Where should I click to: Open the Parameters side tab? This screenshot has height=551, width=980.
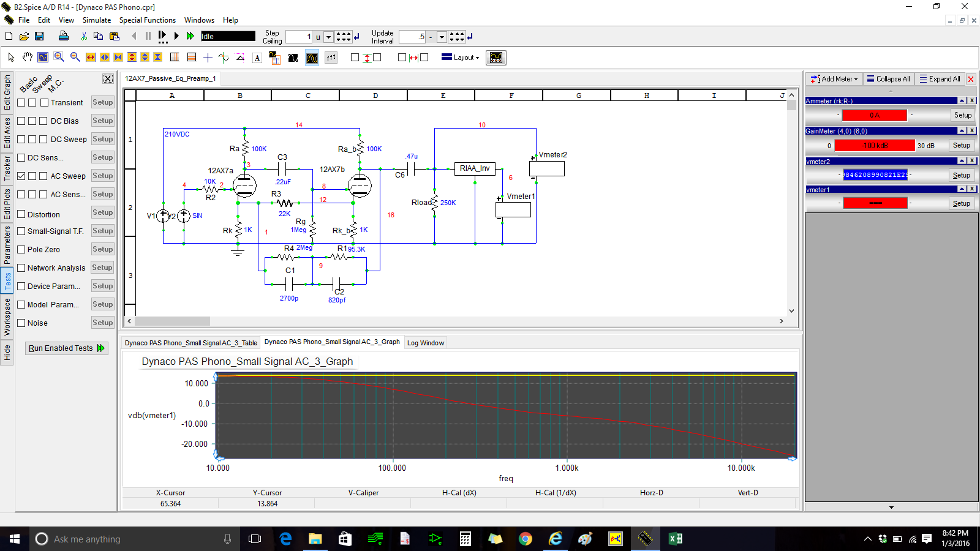pos(7,244)
